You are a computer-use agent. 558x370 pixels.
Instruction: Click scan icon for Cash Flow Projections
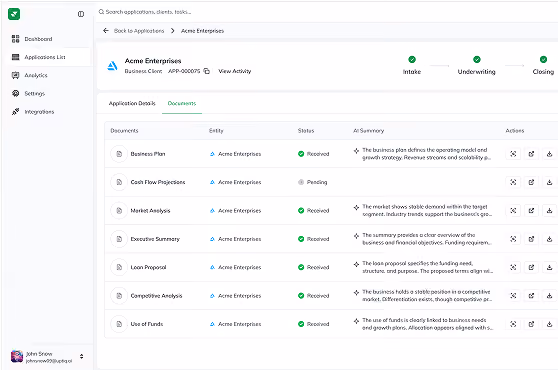[513, 182]
